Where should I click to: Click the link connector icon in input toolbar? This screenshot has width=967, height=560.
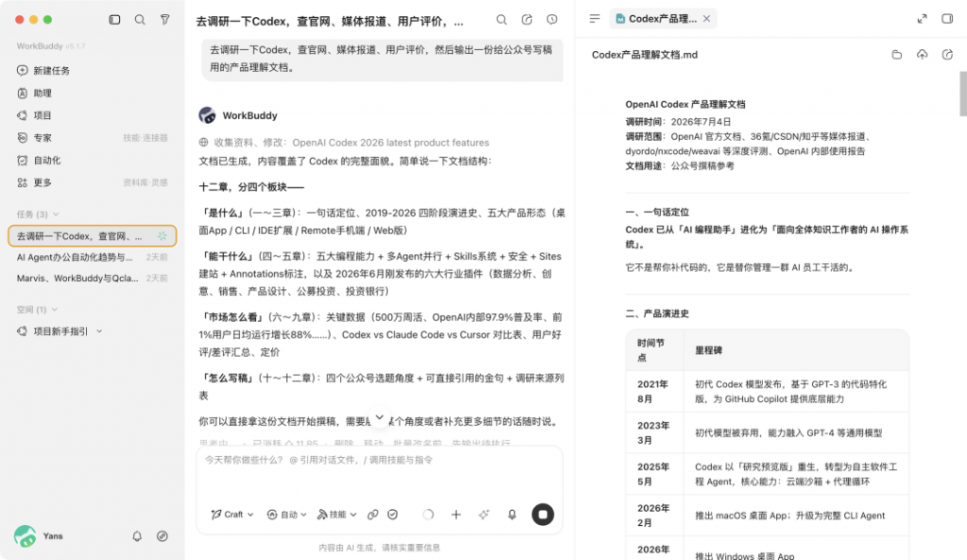point(372,515)
